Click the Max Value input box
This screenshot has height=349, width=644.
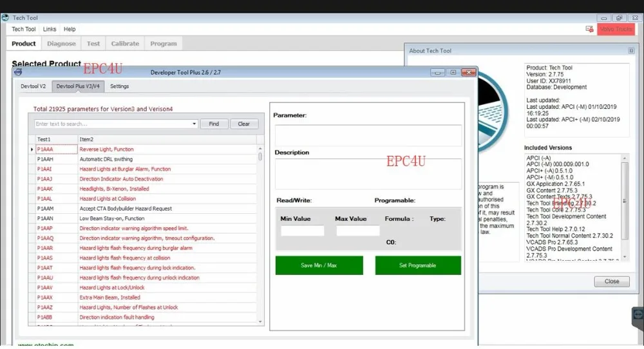357,231
